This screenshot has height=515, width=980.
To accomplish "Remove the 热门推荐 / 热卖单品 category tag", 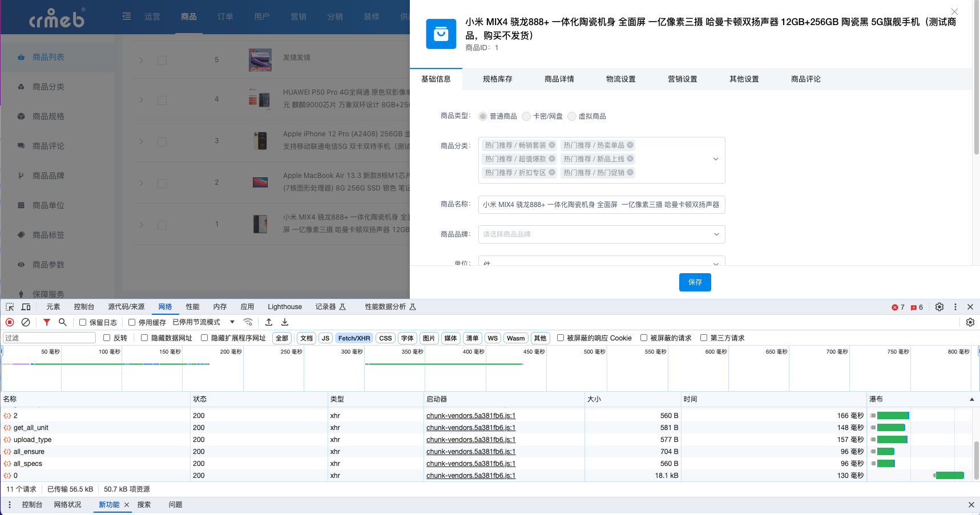I will pos(630,145).
